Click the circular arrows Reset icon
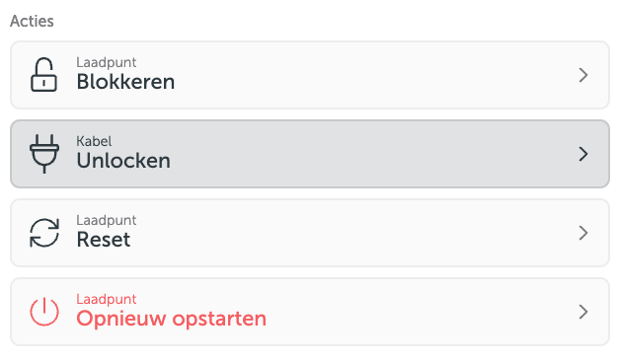This screenshot has height=364, width=621. click(x=44, y=233)
